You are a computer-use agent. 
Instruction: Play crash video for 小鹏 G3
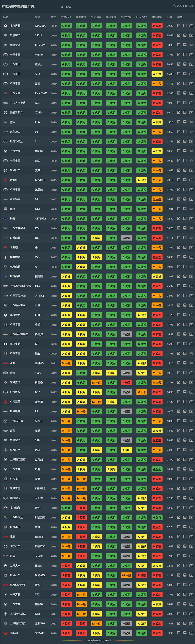tap(191, 344)
